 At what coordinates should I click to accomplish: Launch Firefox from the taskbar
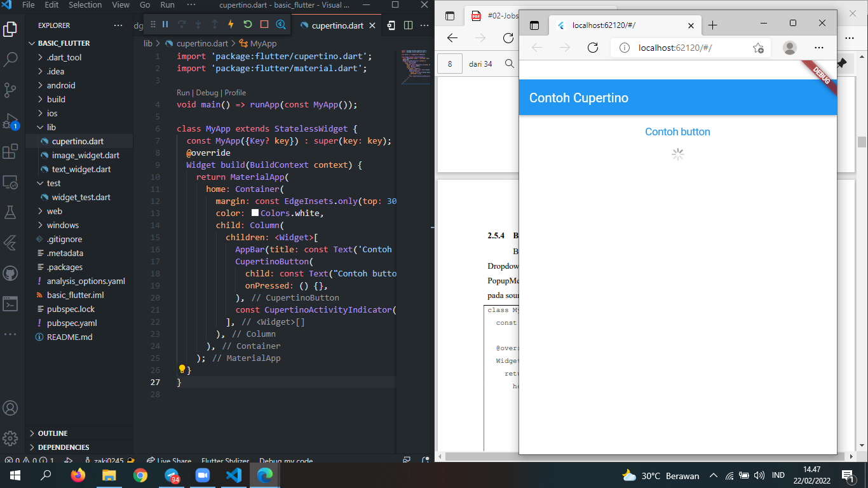click(78, 475)
